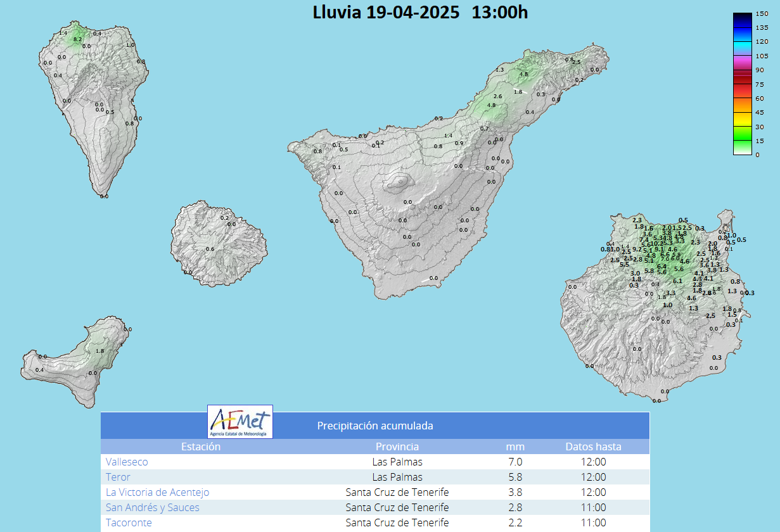Open the San Andrés y Sauces link

pyautogui.click(x=153, y=507)
